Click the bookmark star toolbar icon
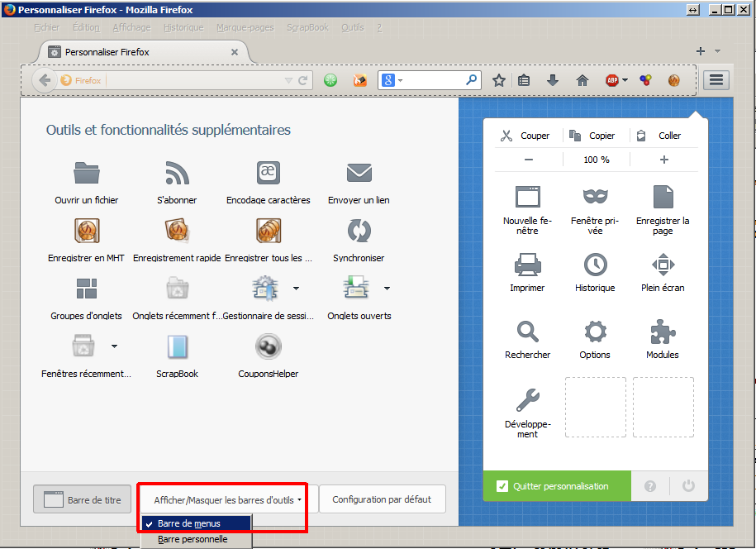This screenshot has height=549, width=756. click(x=498, y=80)
